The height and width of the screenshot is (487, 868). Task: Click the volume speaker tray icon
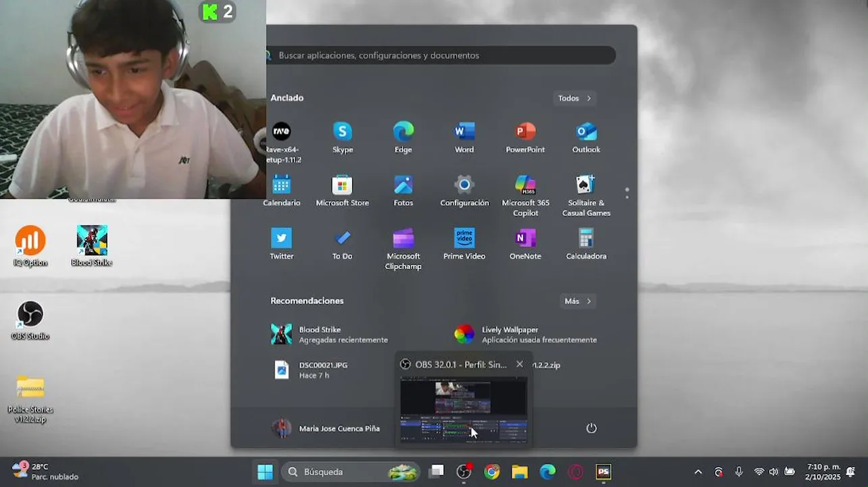coord(774,472)
